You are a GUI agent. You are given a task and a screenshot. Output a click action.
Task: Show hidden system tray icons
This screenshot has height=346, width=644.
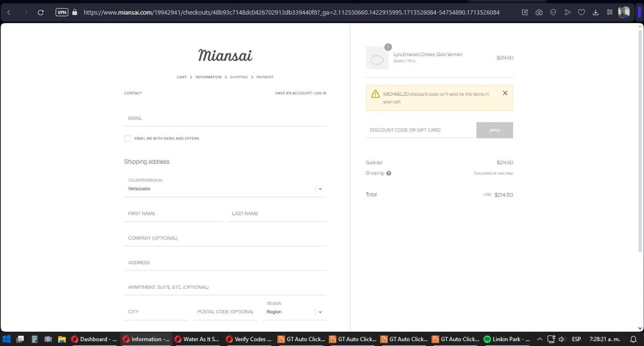pos(540,339)
